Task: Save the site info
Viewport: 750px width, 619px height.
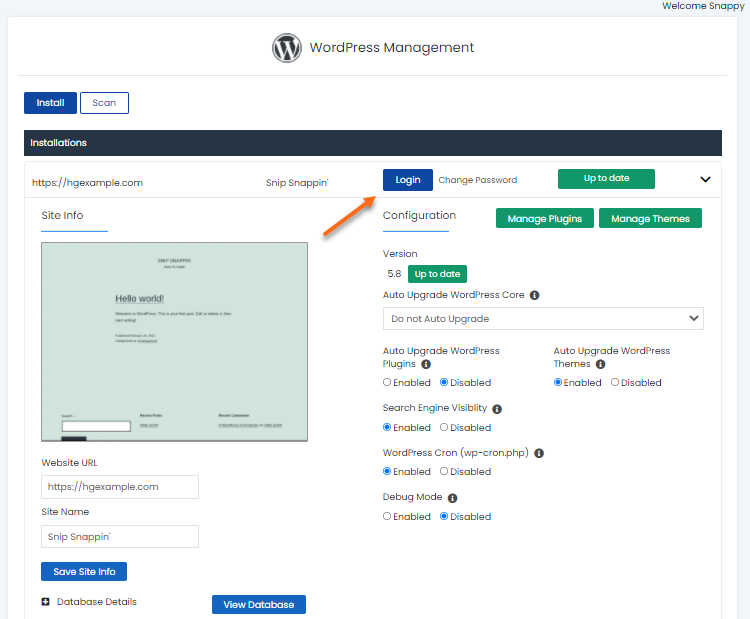Action: (84, 572)
